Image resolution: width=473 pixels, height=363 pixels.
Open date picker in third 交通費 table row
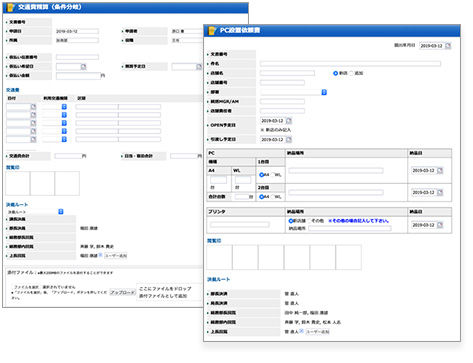pos(33,123)
